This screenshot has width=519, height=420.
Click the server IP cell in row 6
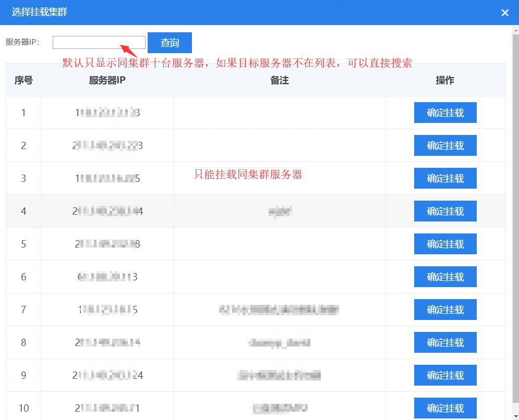107,277
